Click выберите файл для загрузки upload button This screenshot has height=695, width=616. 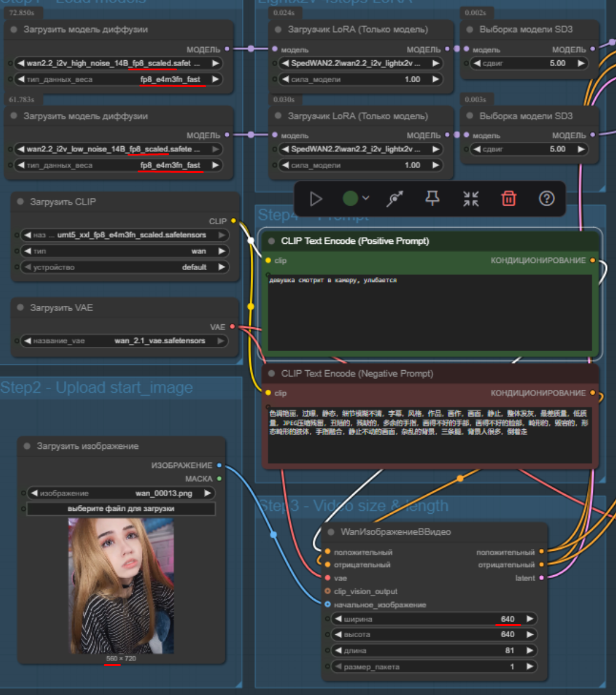(x=122, y=508)
